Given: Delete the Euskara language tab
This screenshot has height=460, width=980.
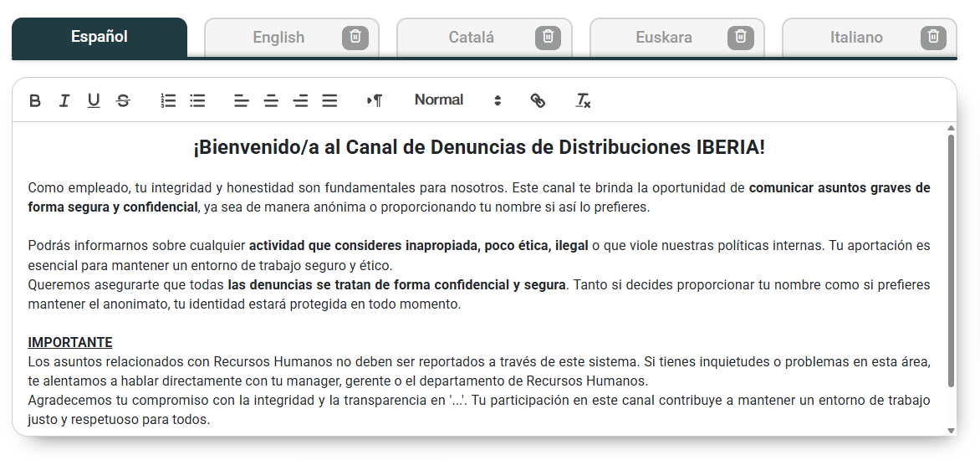Looking at the screenshot, I should point(741,38).
